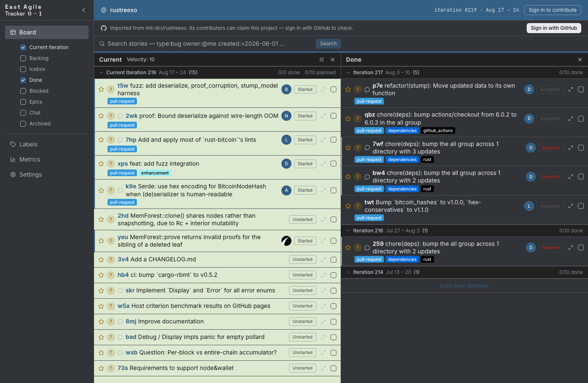Change Unstarted state of 73s story
The image size is (588, 383).
coord(302,368)
